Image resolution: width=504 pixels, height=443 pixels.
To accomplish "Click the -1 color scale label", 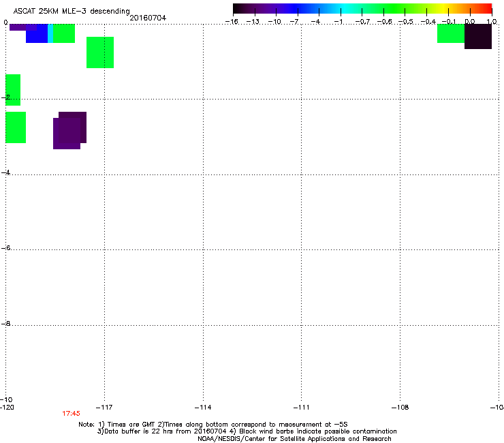I will pyautogui.click(x=338, y=22).
